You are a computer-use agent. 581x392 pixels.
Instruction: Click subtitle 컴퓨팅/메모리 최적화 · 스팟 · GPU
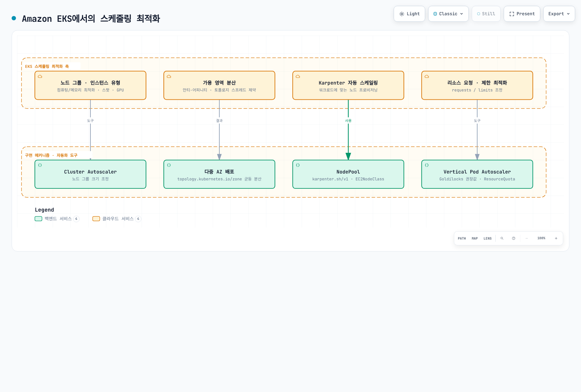90,90
